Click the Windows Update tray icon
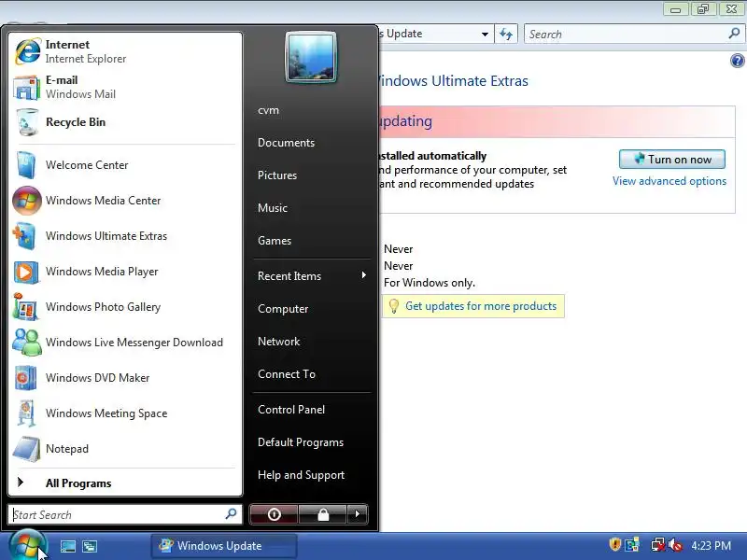Viewport: 747px width, 560px height. [633, 544]
